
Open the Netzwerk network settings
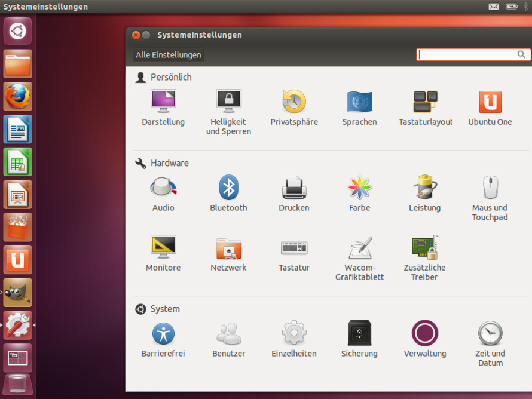tap(229, 253)
